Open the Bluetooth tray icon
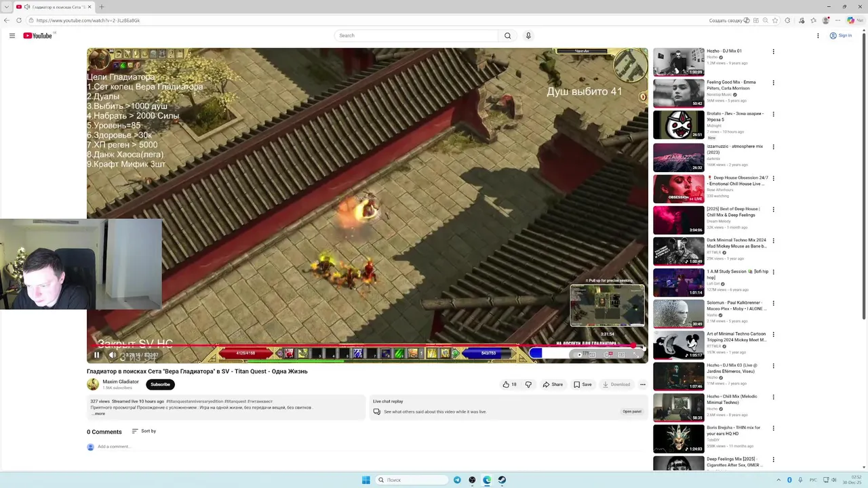Screen dimensions: 868x488 point(789,480)
